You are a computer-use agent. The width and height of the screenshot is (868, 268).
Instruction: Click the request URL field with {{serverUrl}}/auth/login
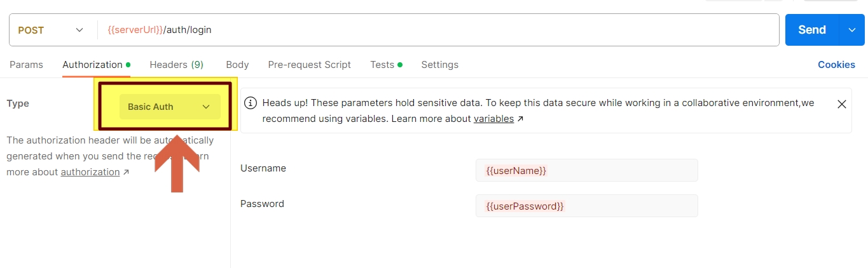pos(438,30)
